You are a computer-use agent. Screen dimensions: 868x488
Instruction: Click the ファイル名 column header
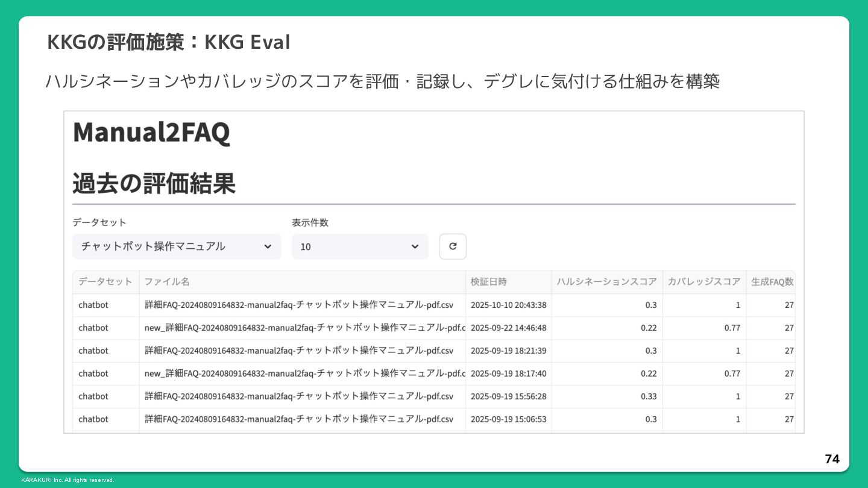coord(302,282)
